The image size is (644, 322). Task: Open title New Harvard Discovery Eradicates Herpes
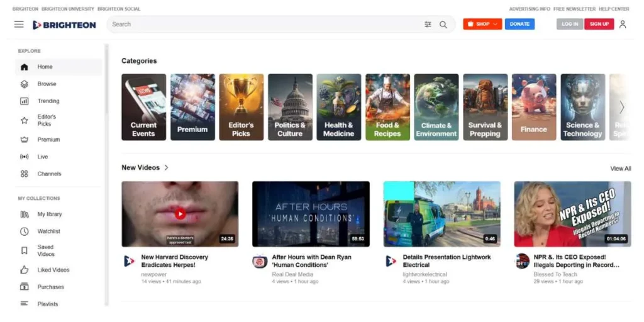175,261
